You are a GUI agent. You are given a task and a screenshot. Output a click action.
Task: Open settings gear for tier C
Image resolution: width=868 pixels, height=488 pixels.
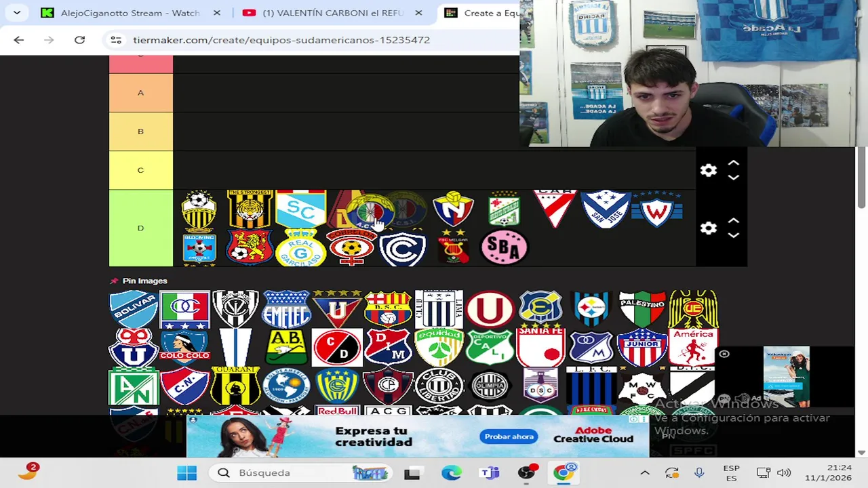pyautogui.click(x=708, y=170)
